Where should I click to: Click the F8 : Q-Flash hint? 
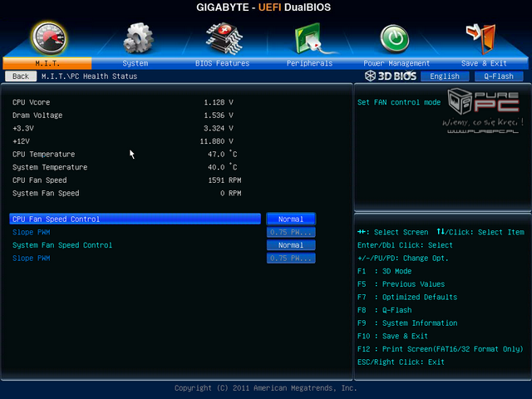coord(384,310)
